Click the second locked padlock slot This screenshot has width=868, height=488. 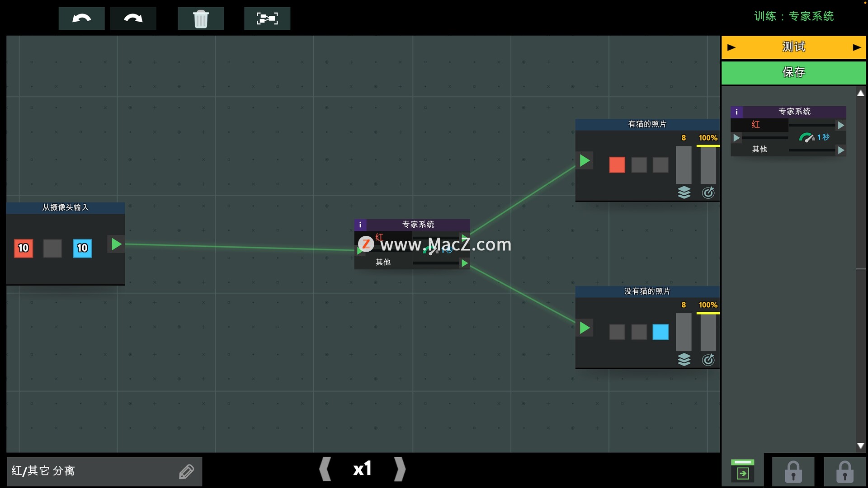tap(844, 471)
